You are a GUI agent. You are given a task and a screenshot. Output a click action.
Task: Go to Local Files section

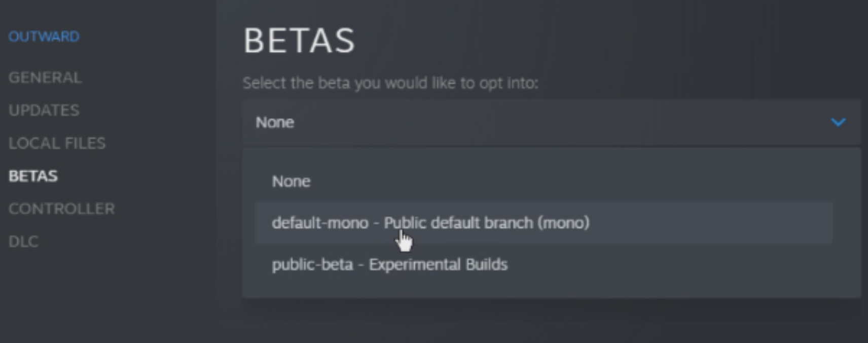[x=57, y=143]
